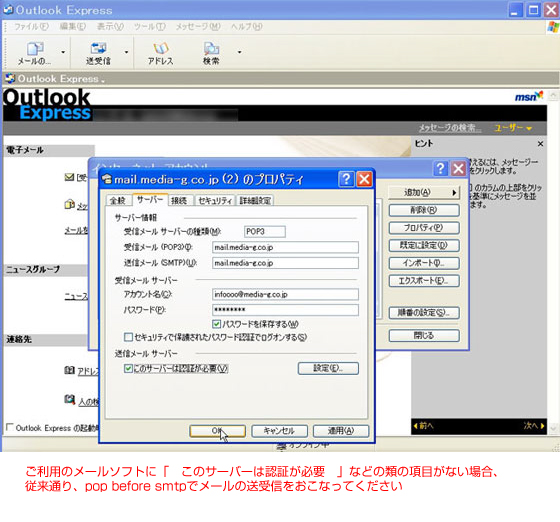Click the Outlook Express title bar icon
Screen dimensions: 560x522
[x=8, y=10]
